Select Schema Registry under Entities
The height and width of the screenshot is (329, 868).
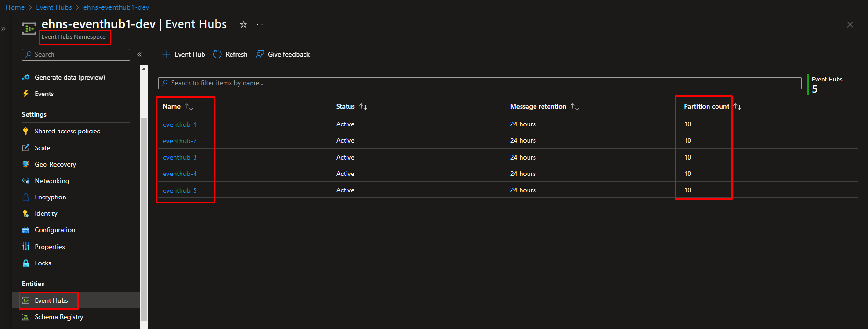click(x=59, y=317)
